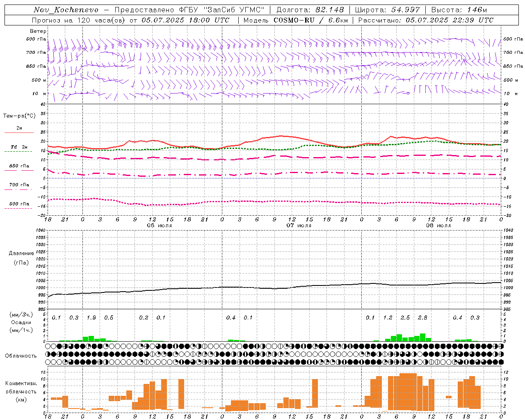Click the '(км)' unit of convective cloudiness
The width and height of the screenshot is (525, 420).
(21, 399)
